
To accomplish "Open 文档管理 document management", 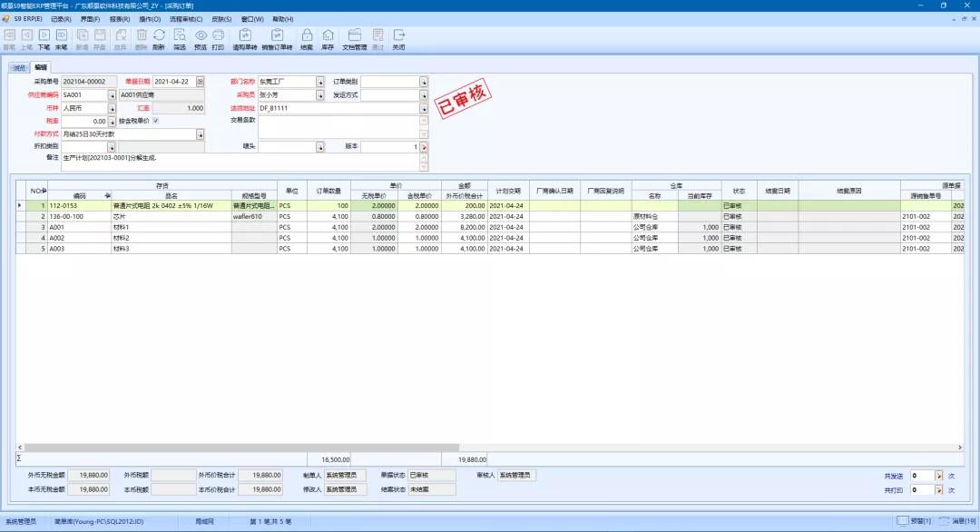I will click(354, 38).
